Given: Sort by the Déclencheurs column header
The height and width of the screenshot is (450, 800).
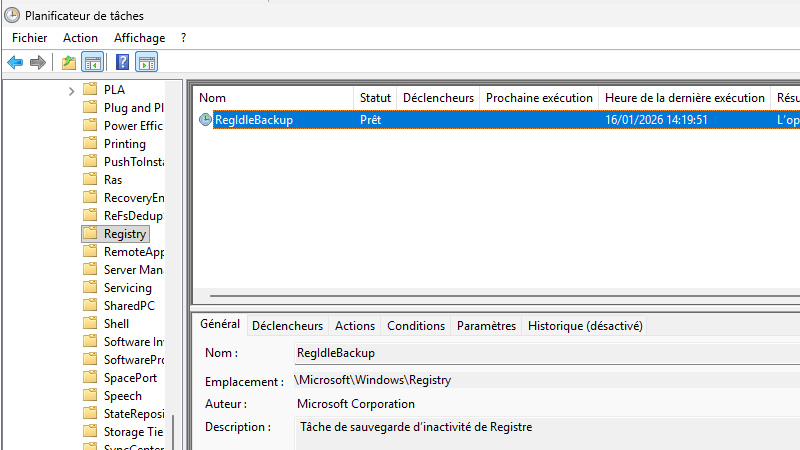Looking at the screenshot, I should coord(438,98).
